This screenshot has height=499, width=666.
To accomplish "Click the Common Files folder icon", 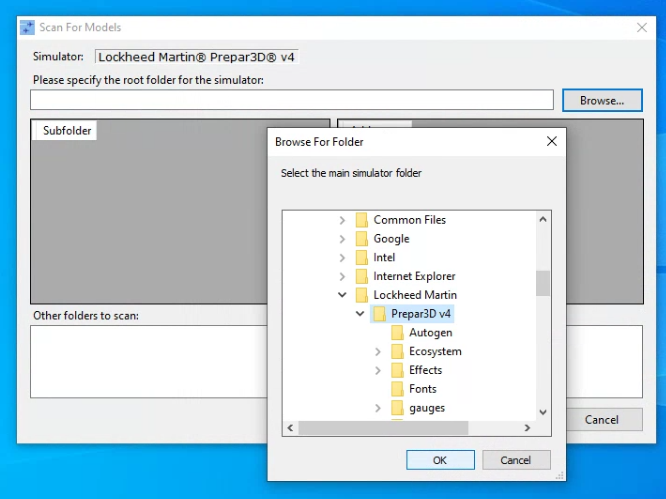I will [361, 220].
